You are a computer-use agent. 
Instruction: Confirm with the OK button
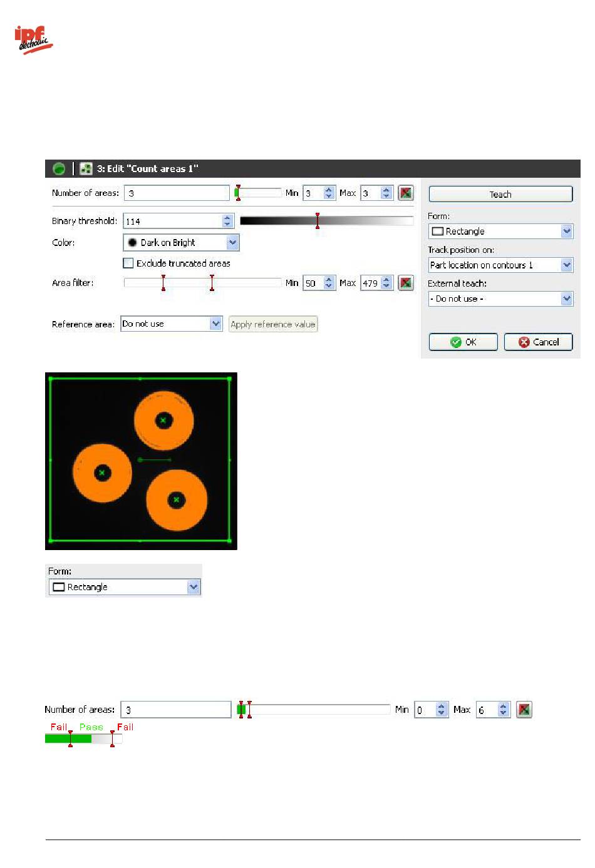(463, 342)
